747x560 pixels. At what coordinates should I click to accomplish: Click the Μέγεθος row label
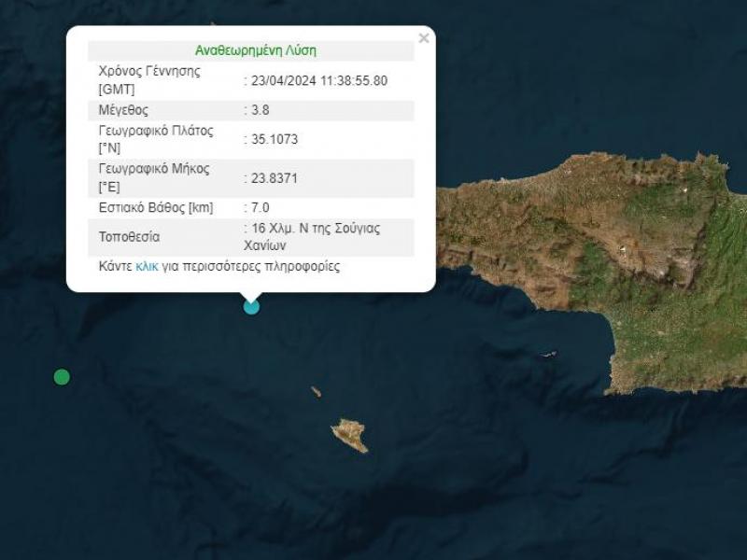click(x=123, y=110)
